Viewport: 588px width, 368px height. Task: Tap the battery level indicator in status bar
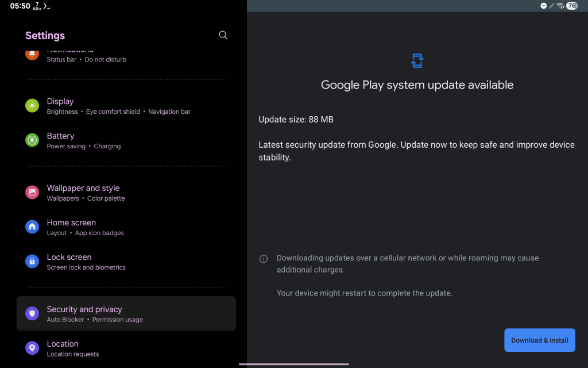[x=571, y=6]
